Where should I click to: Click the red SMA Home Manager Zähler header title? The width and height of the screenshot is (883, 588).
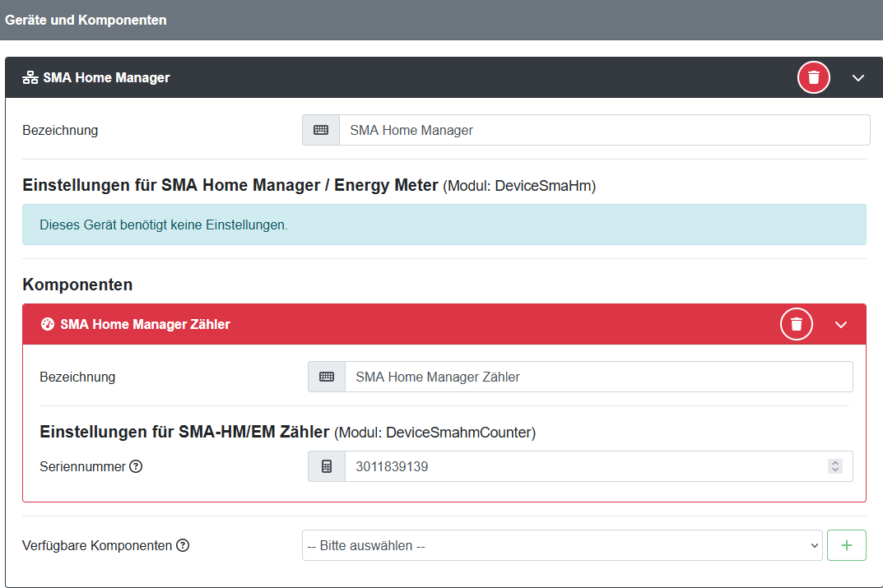tap(146, 324)
